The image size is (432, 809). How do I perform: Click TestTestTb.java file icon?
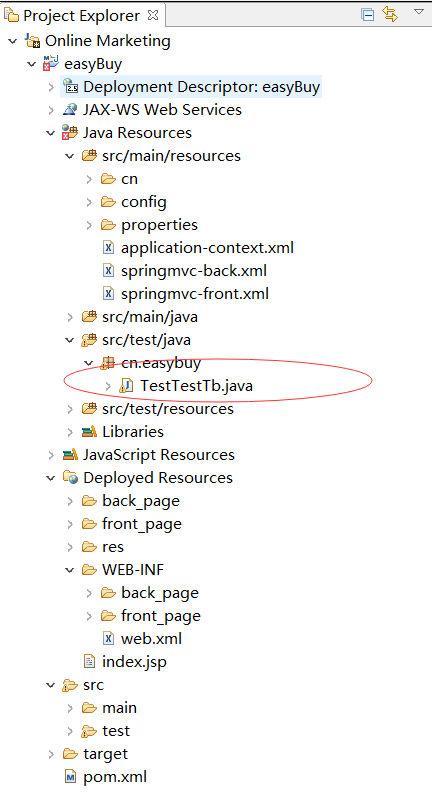coord(126,385)
